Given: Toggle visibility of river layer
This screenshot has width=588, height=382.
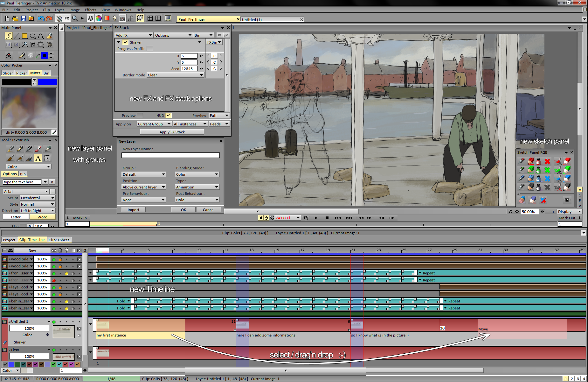Looking at the screenshot, I should click(54, 350).
